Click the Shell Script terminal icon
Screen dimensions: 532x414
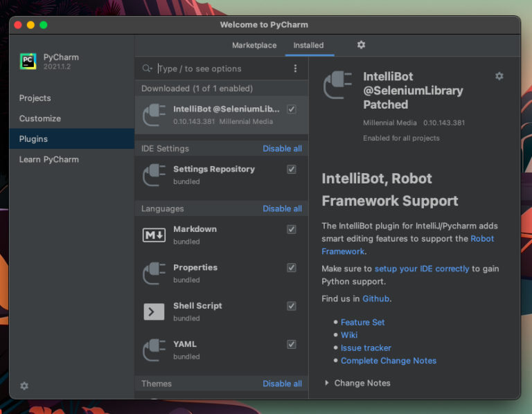(154, 312)
